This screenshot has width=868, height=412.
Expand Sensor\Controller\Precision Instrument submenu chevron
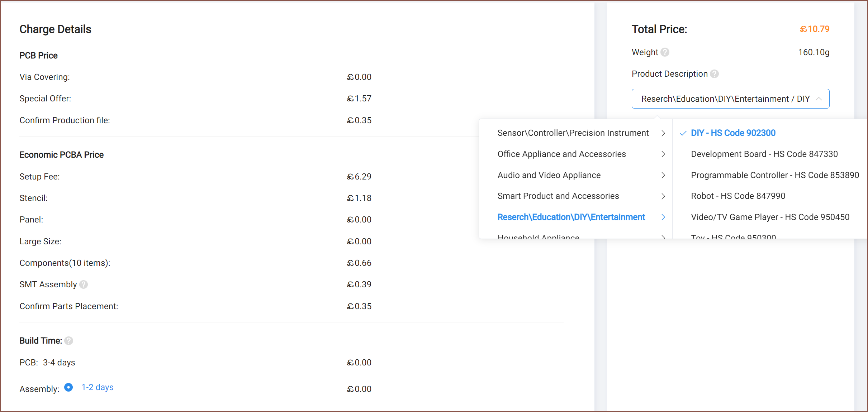point(663,133)
